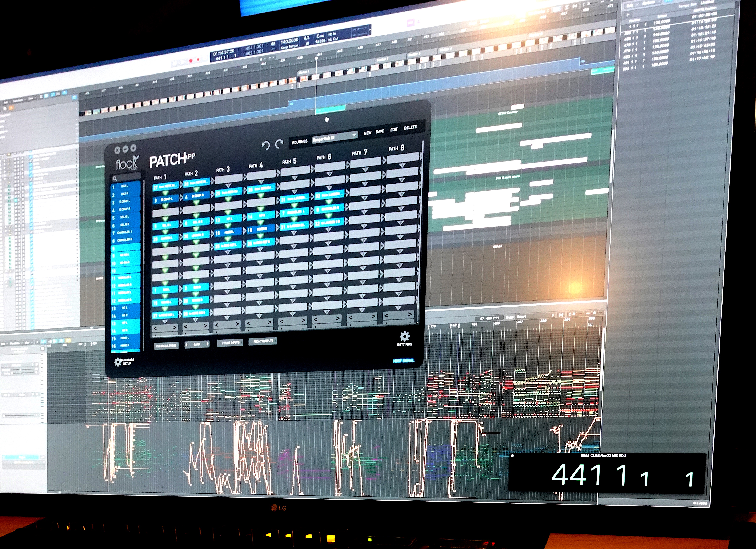Toggle FRONT OUTPUTS in PATCH APP
This screenshot has height=549, width=756.
[x=263, y=341]
